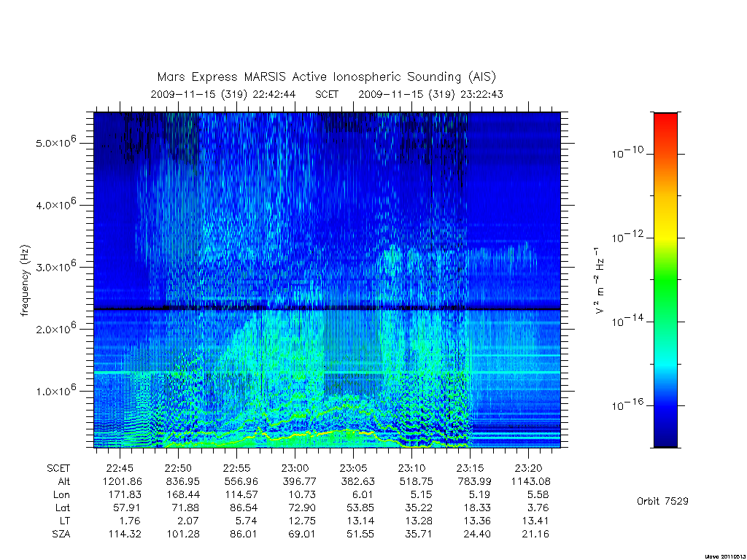Click SZA value '21.16'
The height and width of the screenshot is (560, 747).
535,534
